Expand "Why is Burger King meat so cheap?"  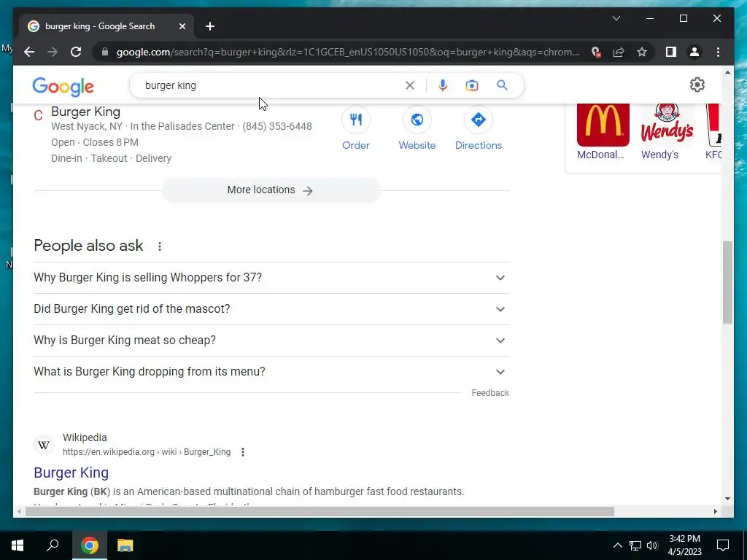point(271,341)
